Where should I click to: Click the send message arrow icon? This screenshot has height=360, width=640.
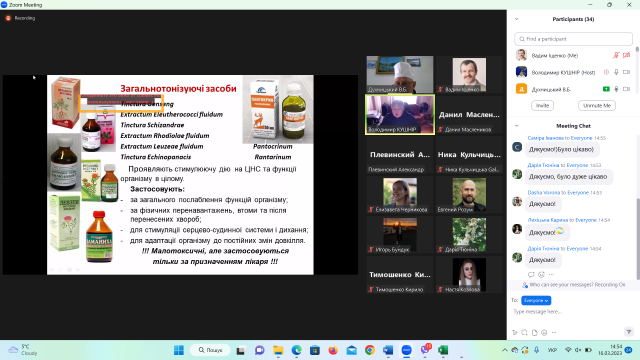pyautogui.click(x=629, y=332)
